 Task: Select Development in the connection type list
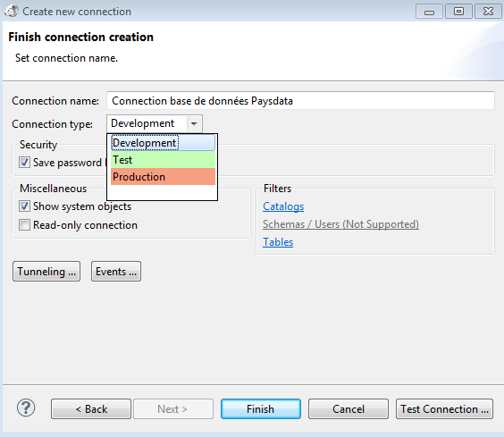coord(163,143)
